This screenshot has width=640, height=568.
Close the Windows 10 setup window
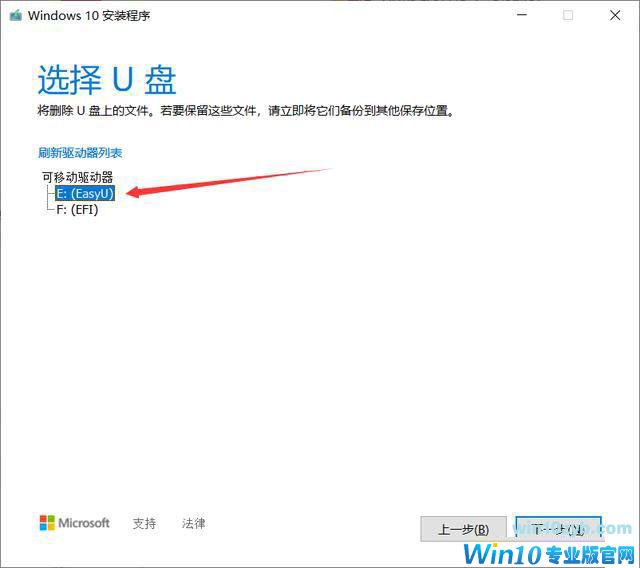coord(615,15)
